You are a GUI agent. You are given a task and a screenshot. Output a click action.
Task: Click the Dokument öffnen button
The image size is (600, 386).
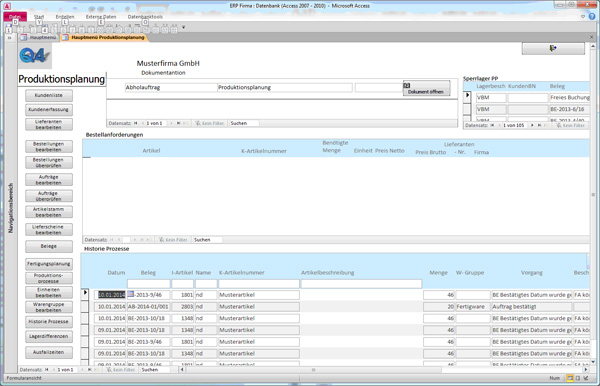(426, 88)
